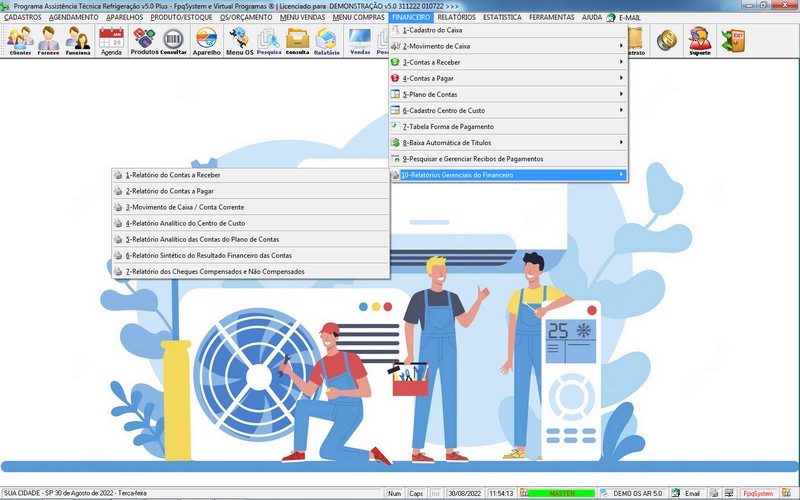Click the Relatório toolbar icon
Viewport: 800px width, 500px height.
[327, 41]
